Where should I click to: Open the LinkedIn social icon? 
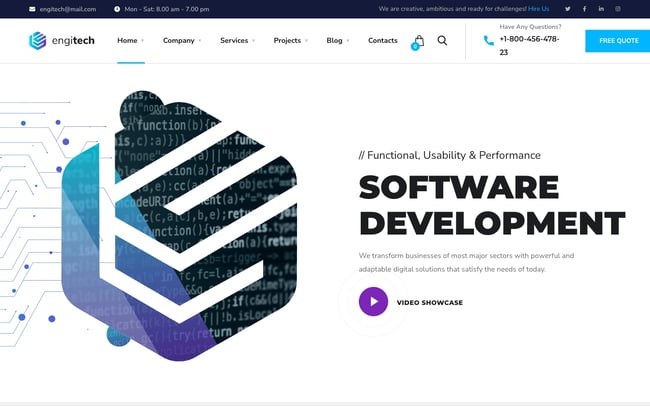click(x=600, y=9)
